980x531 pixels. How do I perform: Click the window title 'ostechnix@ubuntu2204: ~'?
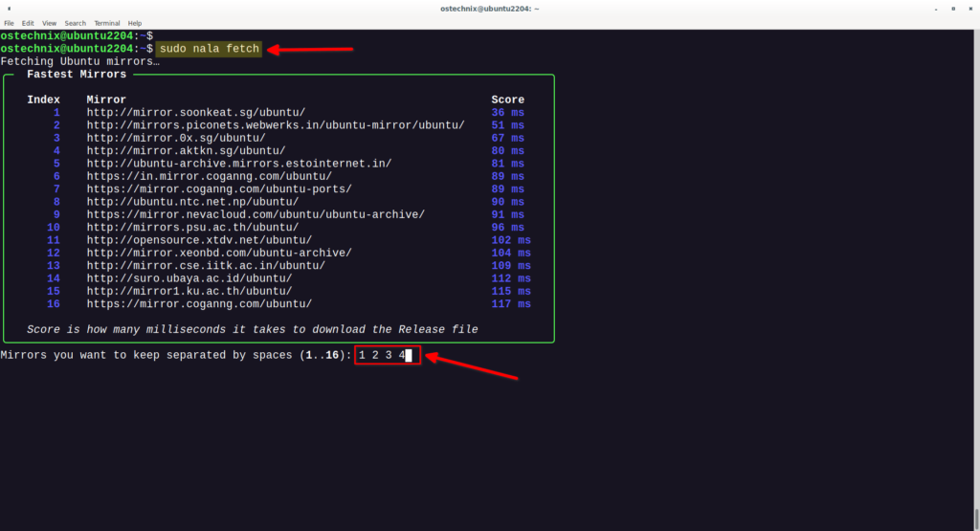tap(489, 9)
